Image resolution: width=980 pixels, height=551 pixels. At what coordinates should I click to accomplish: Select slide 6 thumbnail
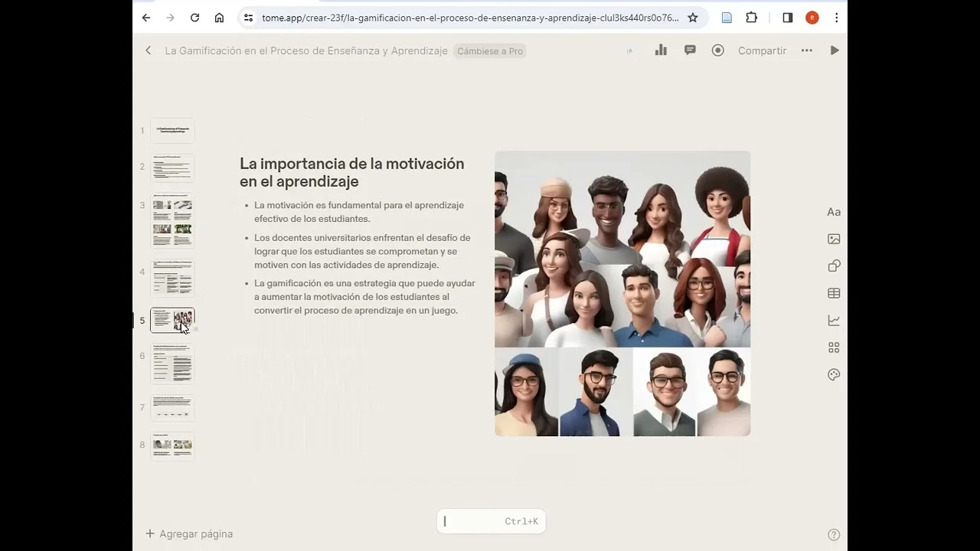click(172, 364)
